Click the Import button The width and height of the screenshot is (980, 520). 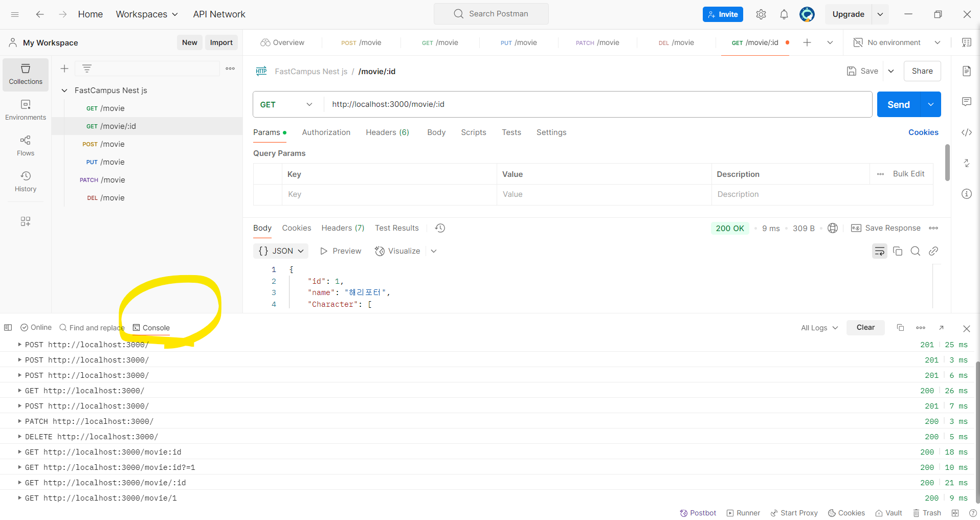221,42
